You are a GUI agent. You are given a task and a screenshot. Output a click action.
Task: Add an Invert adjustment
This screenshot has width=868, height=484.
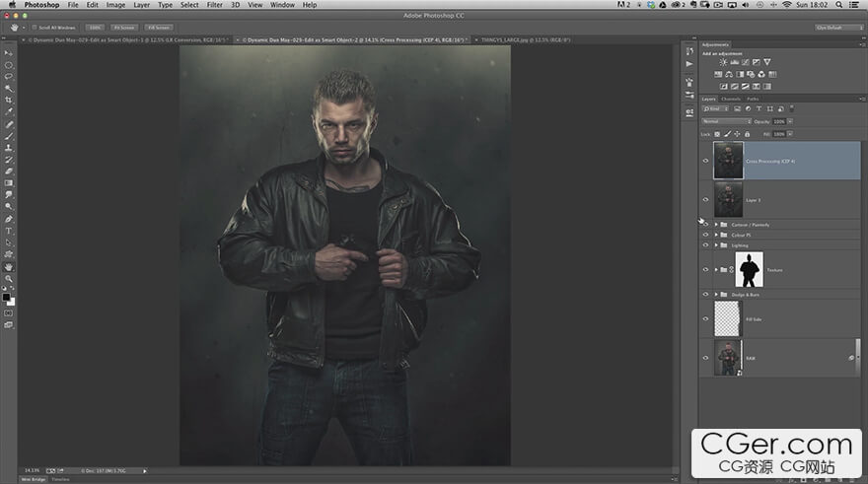tap(724, 87)
